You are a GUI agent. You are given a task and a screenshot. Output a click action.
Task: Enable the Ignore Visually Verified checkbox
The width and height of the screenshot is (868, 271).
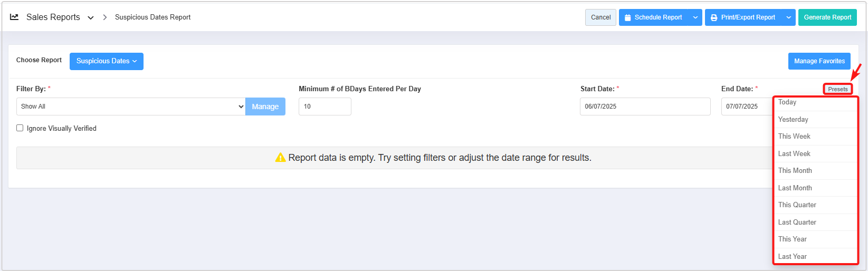coord(20,128)
